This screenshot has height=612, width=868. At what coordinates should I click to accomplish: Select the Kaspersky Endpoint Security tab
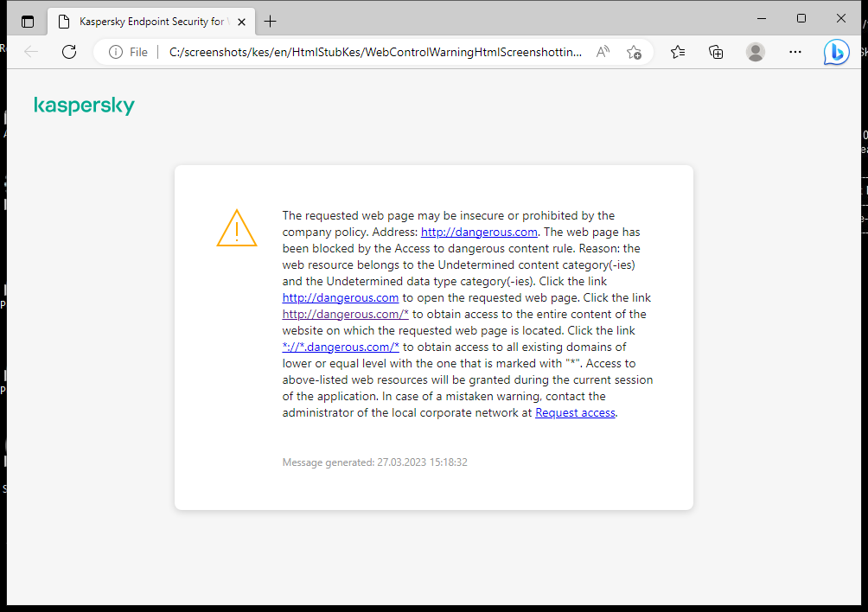coord(151,22)
